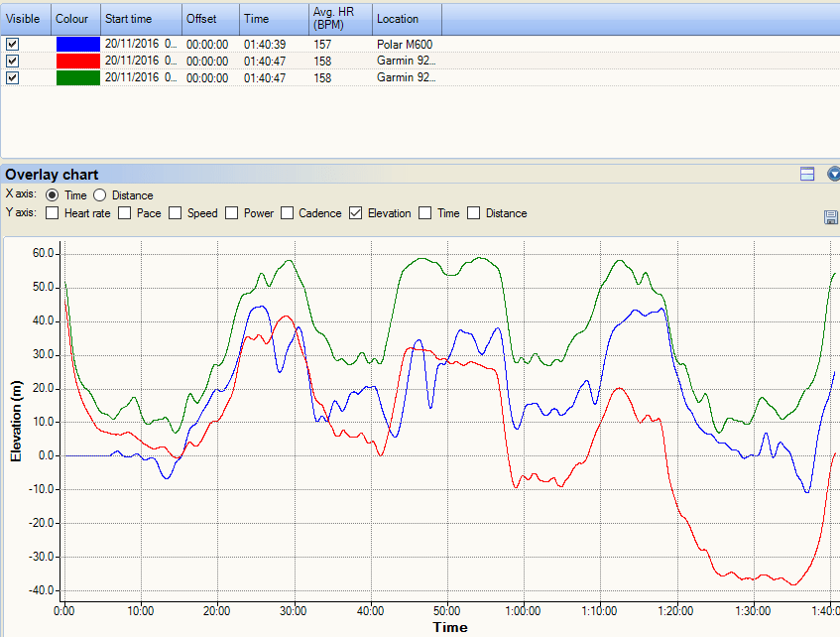Viewport: 840px width, 637px height.
Task: Select the Time X-axis radio button
Action: pyautogui.click(x=54, y=194)
